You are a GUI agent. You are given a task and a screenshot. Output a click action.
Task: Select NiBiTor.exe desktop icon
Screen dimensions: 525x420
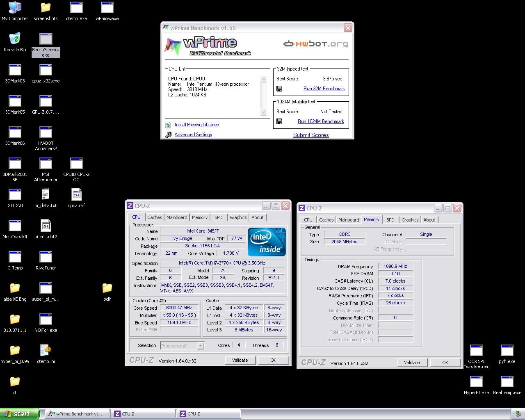46,323
